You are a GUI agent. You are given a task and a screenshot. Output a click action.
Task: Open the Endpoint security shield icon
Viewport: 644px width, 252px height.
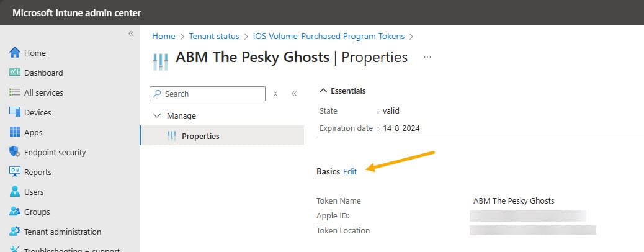pos(15,151)
